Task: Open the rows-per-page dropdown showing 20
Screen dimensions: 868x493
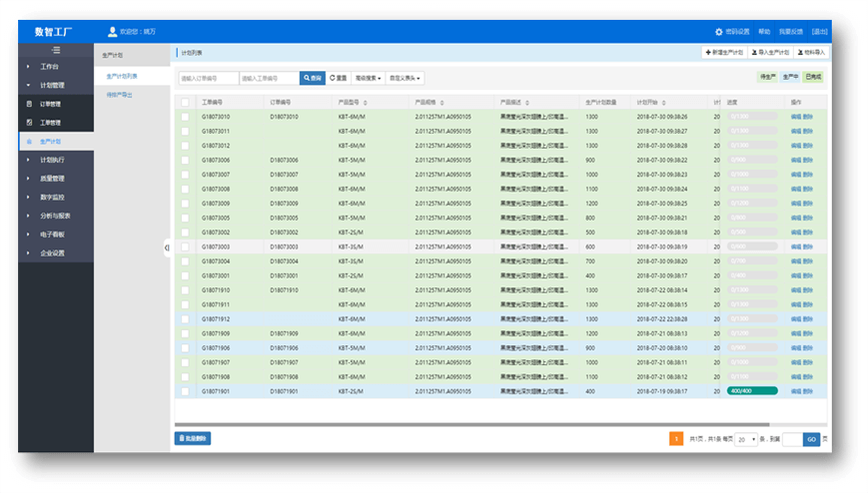Action: [746, 439]
